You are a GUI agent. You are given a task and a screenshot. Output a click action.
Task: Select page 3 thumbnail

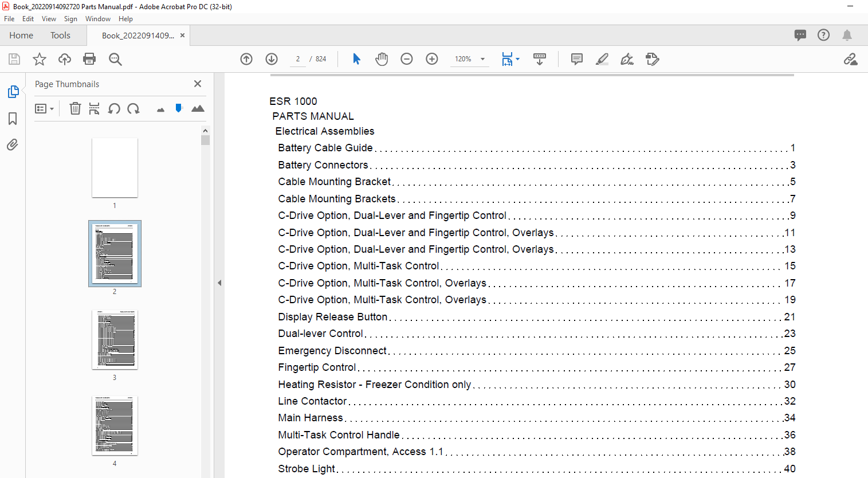pos(115,340)
